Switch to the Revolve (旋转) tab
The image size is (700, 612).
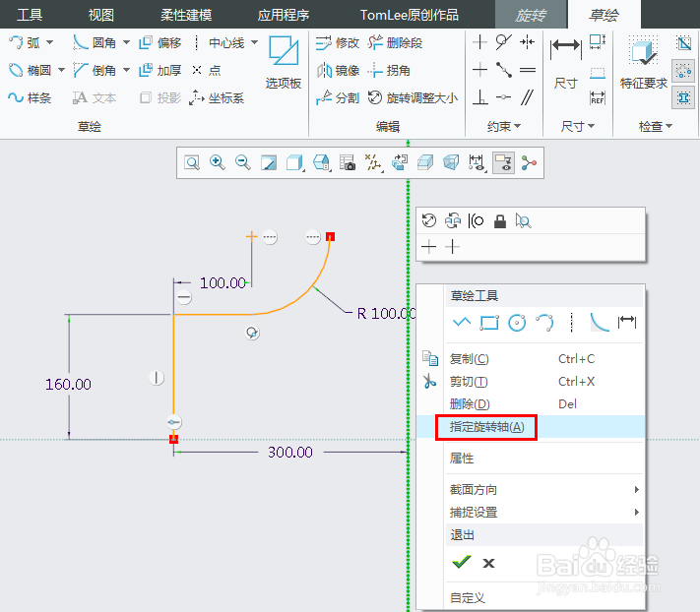531,15
